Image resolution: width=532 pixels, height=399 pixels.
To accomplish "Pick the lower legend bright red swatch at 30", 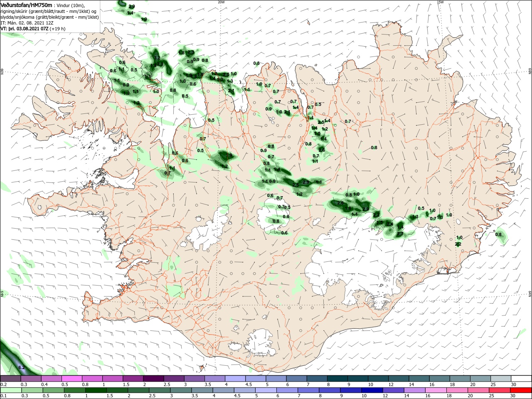I will pyautogui.click(x=521, y=390).
